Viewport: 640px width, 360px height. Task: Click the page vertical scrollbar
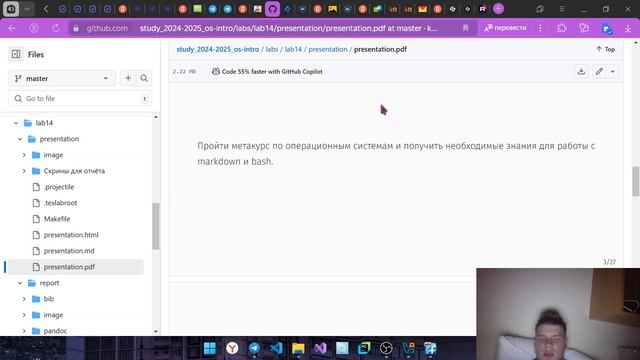pyautogui.click(x=636, y=181)
